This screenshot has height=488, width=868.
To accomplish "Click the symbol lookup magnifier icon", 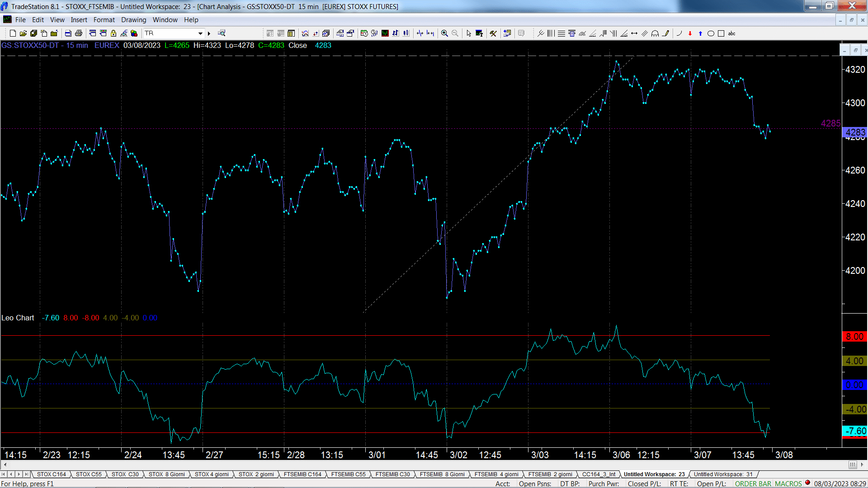I will [x=222, y=33].
